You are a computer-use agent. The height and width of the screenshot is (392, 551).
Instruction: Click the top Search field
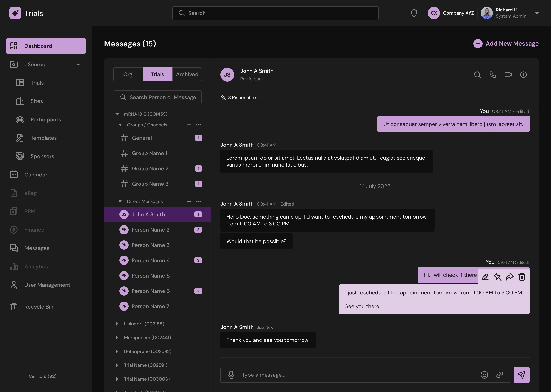click(x=275, y=13)
